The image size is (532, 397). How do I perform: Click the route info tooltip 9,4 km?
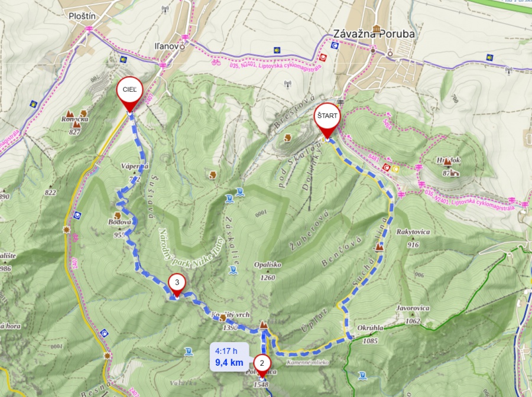(x=229, y=357)
